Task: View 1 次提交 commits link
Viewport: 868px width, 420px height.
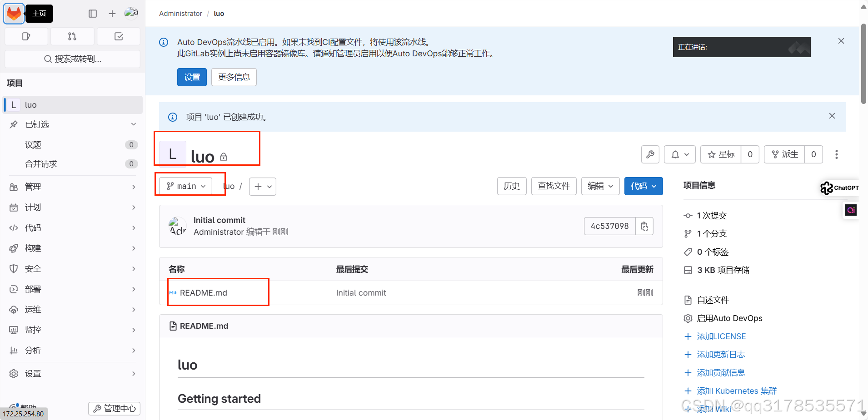Action: point(712,216)
